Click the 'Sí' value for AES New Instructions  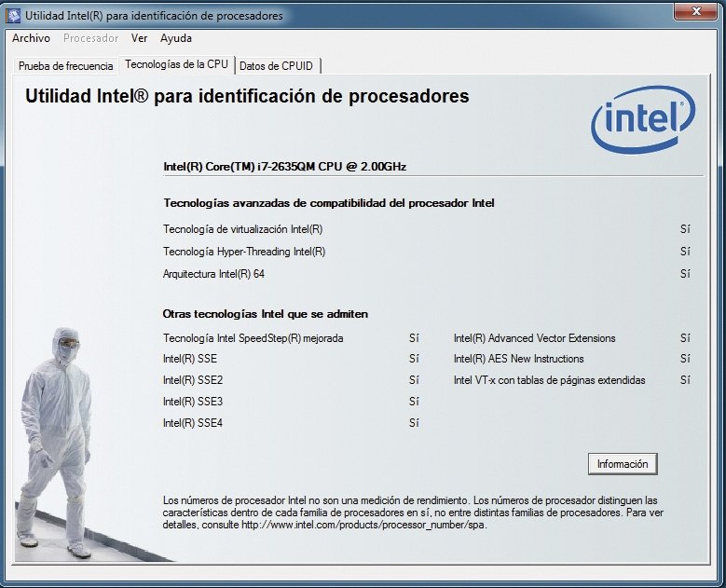click(685, 359)
